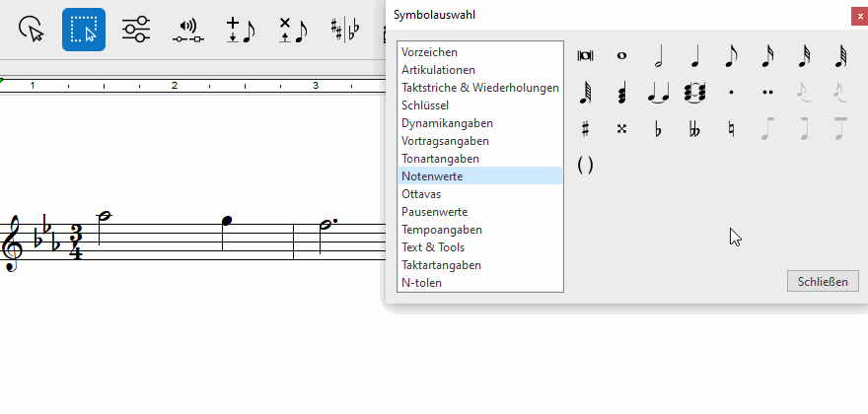Click the parentheses symbol

pos(585,165)
